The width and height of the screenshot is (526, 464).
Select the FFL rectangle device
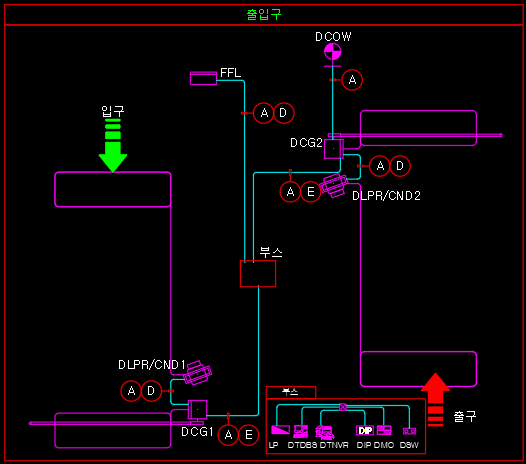pyautogui.click(x=203, y=78)
